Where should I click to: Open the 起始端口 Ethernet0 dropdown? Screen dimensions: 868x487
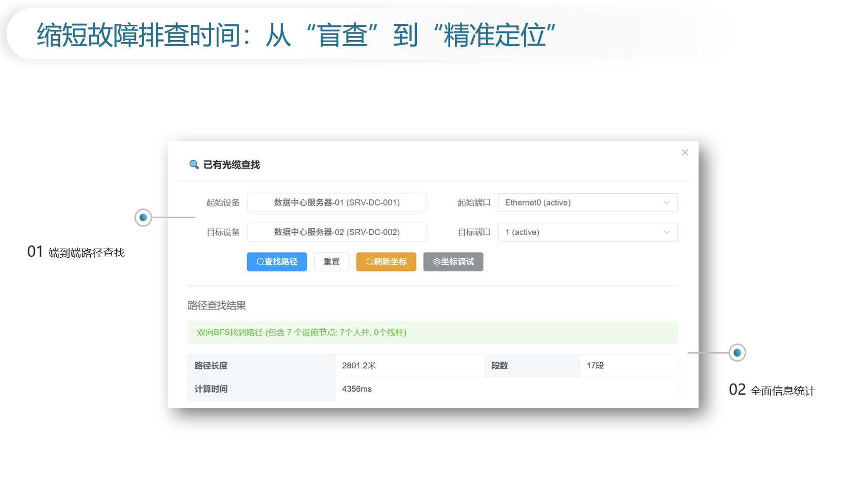click(x=587, y=202)
